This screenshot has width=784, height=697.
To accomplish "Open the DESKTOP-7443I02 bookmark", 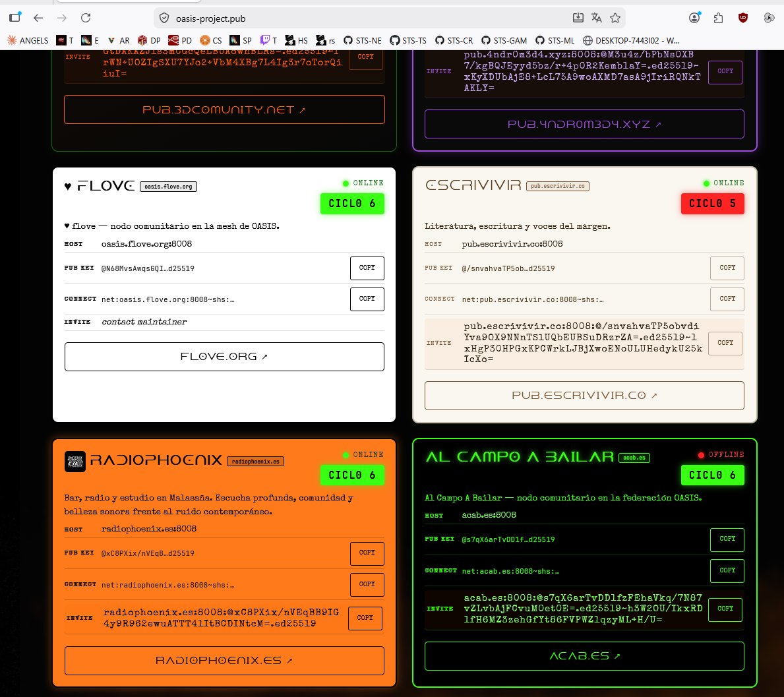I will click(x=631, y=40).
